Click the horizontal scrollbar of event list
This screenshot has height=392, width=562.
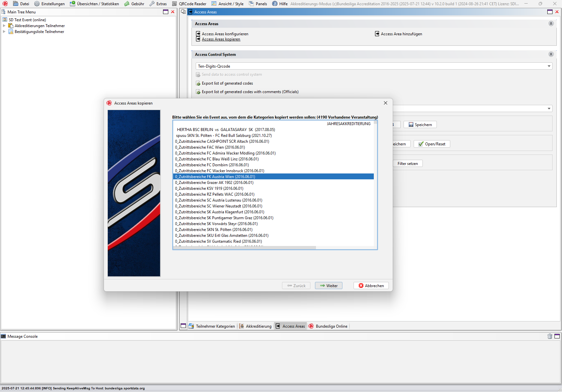[x=244, y=248]
